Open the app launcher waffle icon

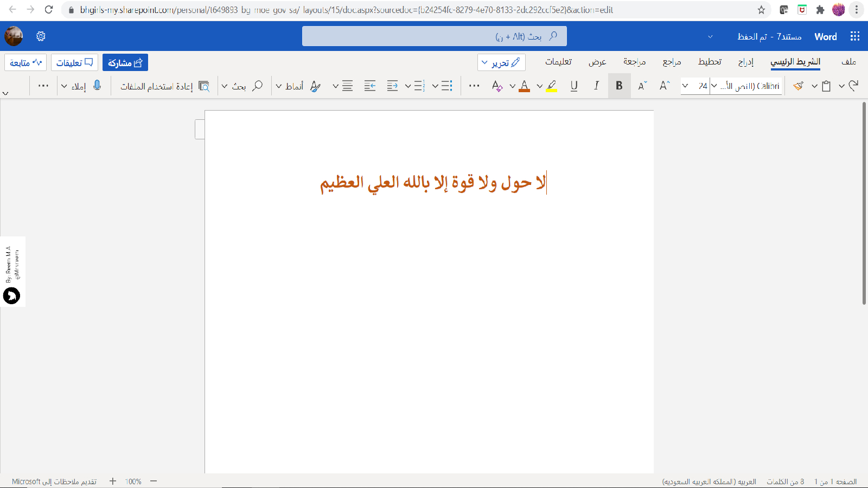[855, 36]
